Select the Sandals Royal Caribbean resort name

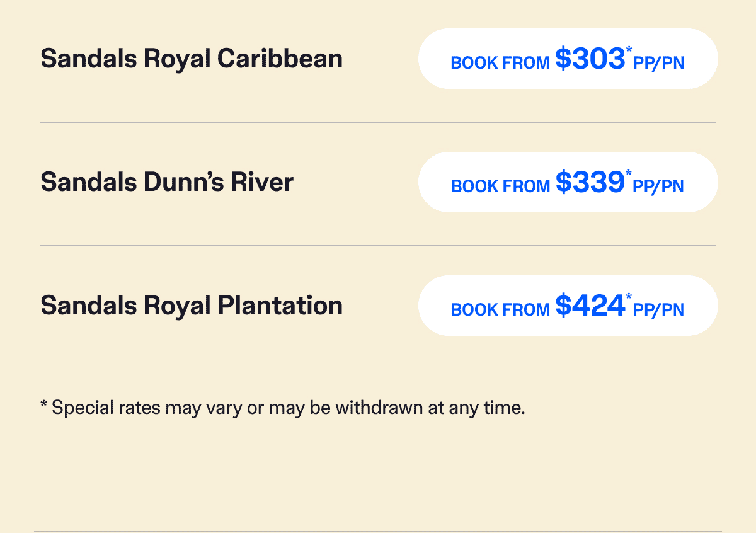[x=192, y=59]
